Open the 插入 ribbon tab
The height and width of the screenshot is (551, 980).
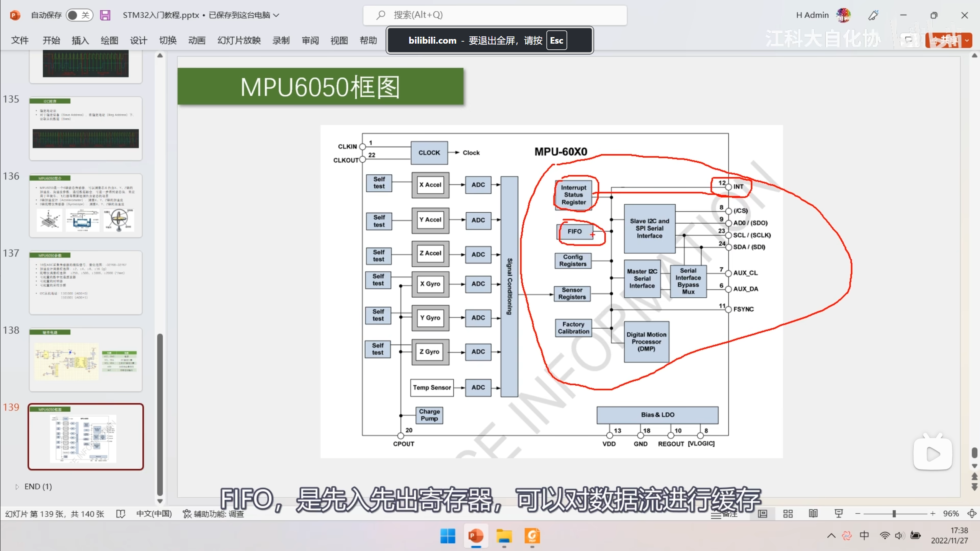[80, 40]
